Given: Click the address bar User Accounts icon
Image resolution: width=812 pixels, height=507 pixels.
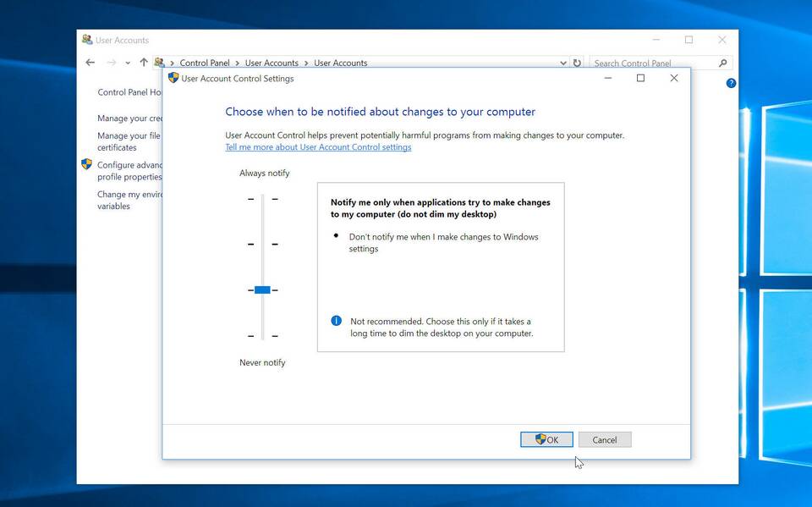Looking at the screenshot, I should pyautogui.click(x=160, y=63).
